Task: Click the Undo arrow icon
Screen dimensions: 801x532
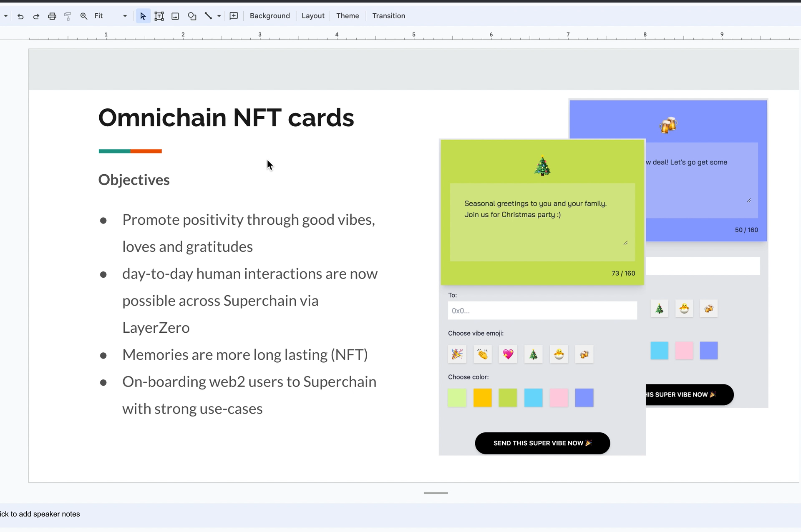Action: pos(20,16)
